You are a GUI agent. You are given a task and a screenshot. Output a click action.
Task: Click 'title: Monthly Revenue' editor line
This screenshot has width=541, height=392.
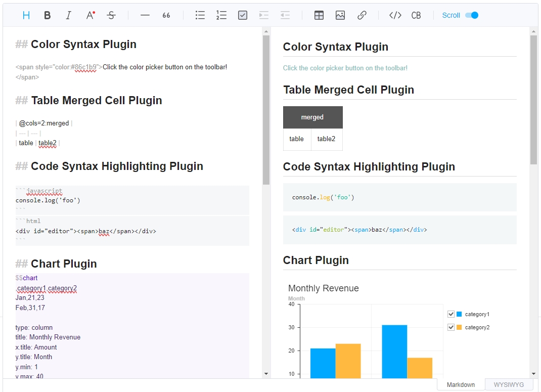click(48, 337)
